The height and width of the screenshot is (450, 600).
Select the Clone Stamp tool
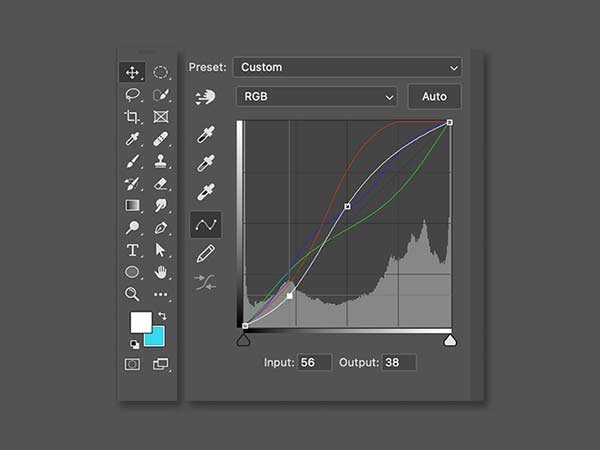(x=161, y=161)
